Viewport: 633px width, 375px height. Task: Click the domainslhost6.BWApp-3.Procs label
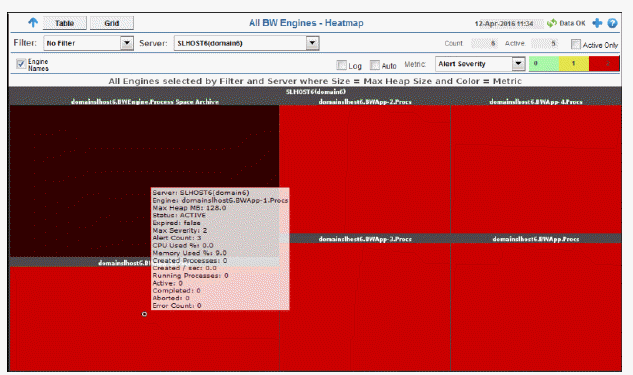[x=365, y=239]
